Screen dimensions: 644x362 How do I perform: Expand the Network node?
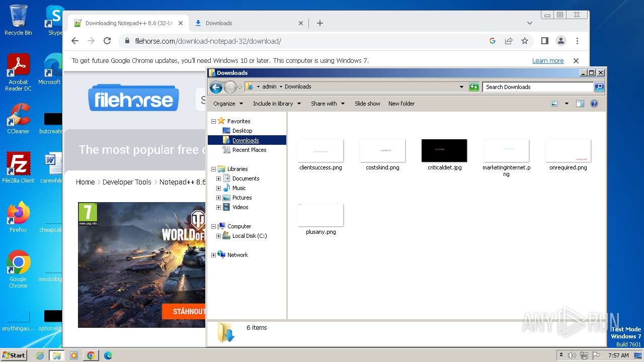[213, 255]
